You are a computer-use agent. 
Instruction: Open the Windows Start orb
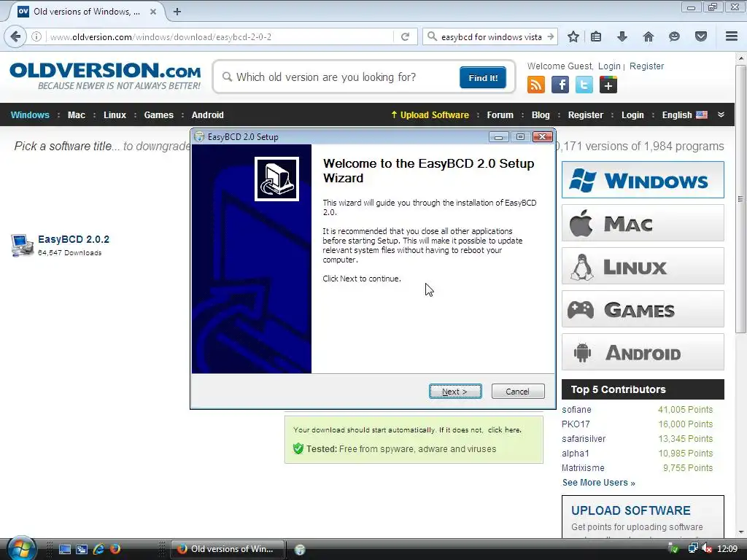coord(21,548)
